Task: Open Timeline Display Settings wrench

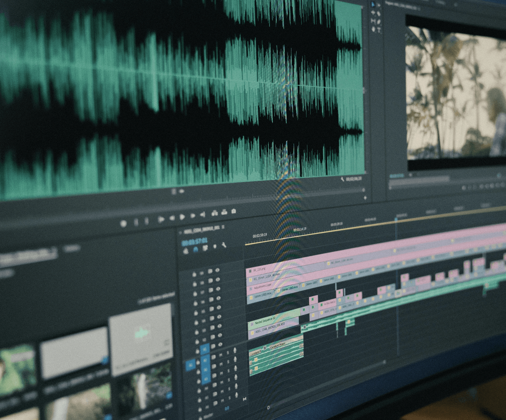Action: point(224,245)
